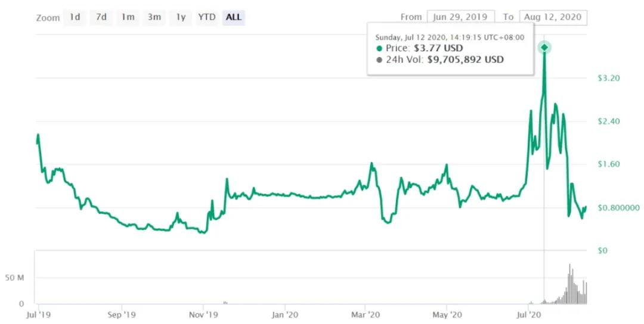
Task: Click the $0.800000 current price label
Action: [618, 208]
